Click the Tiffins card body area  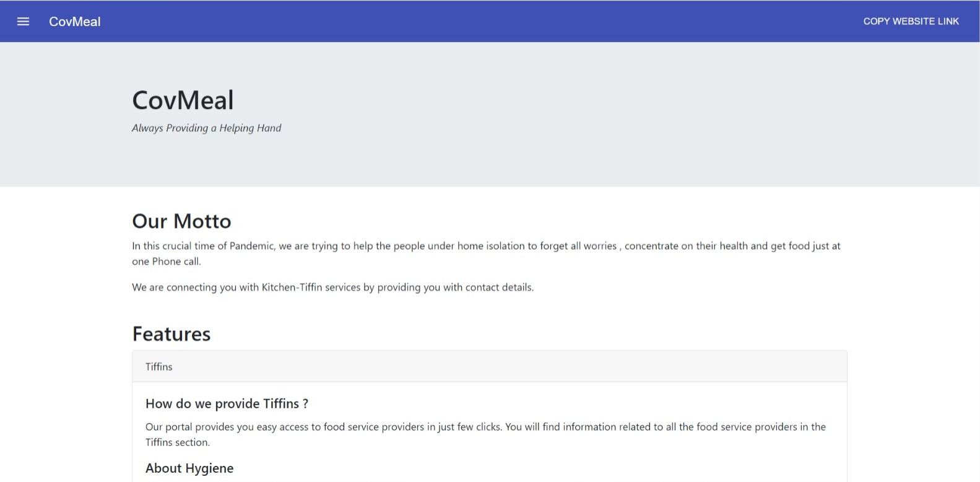coord(489,432)
